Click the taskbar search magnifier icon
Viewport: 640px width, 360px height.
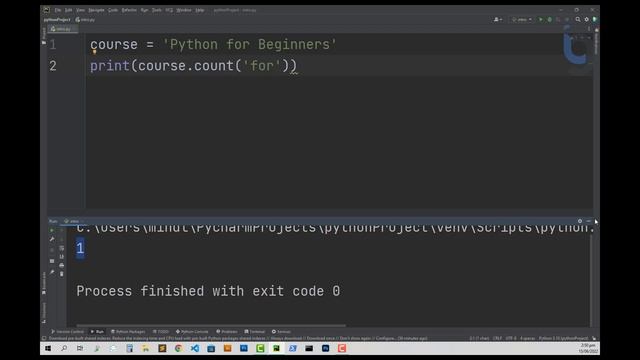click(64, 349)
